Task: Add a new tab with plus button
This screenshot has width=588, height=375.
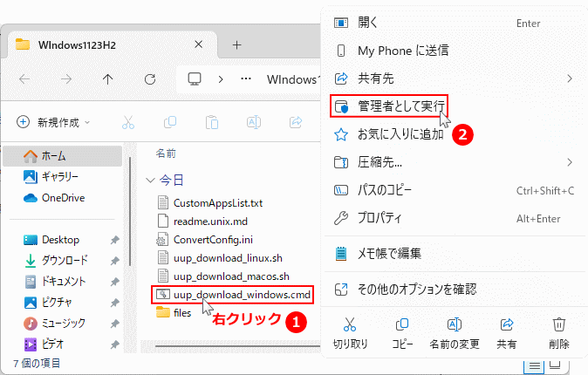Action: tap(236, 45)
